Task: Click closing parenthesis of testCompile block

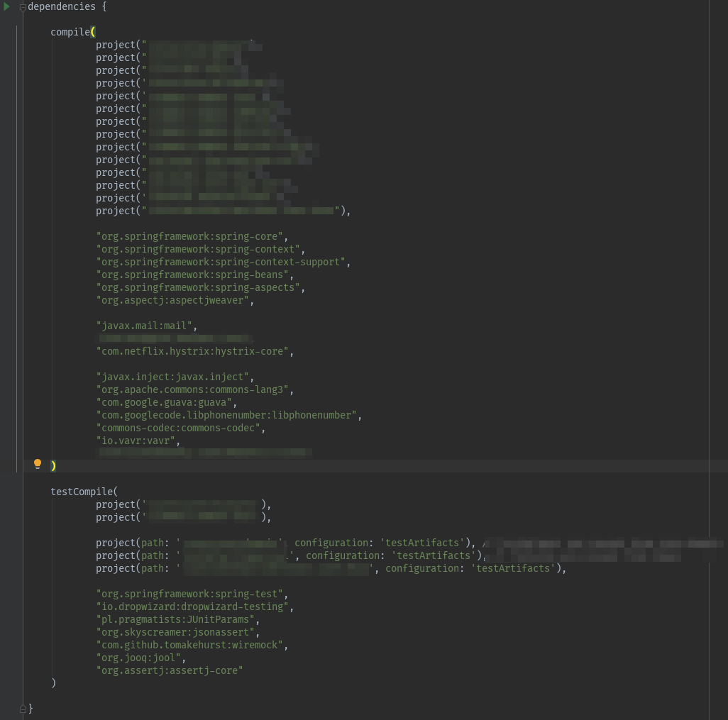Action: click(53, 683)
